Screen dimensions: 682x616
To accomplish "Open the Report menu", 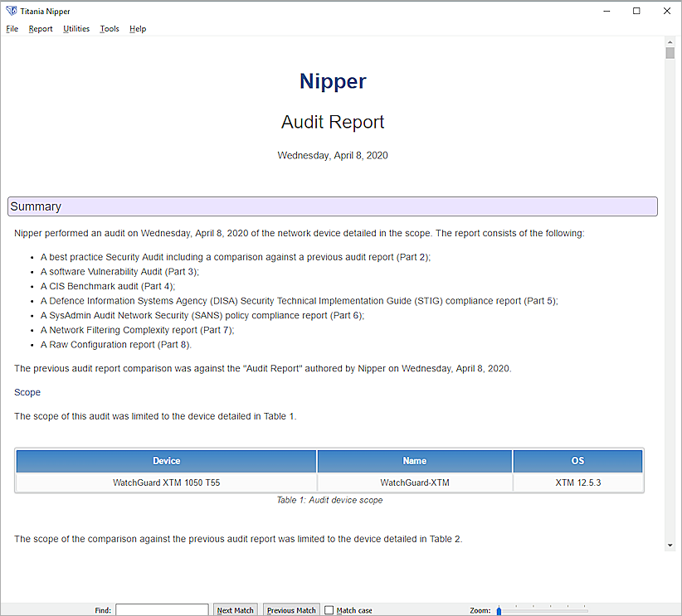I will [40, 28].
